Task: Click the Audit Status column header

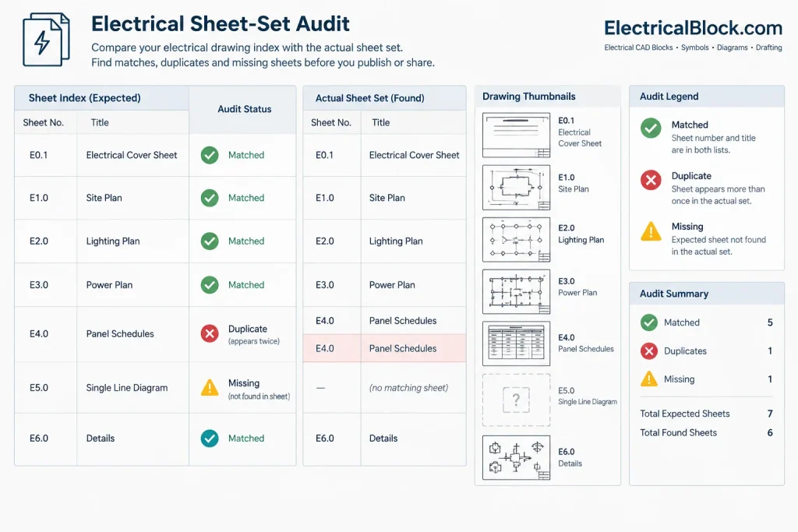Action: 244,109
